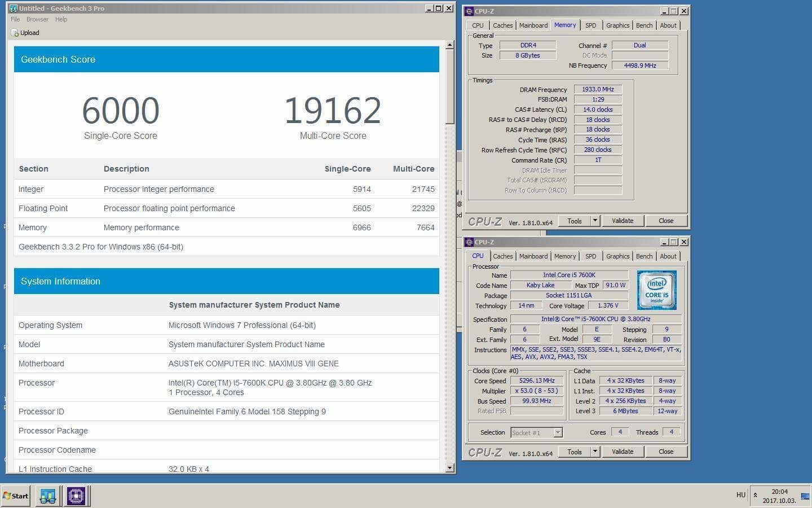
Task: Open Bench tab in upper CPU-Z window
Action: [644, 25]
